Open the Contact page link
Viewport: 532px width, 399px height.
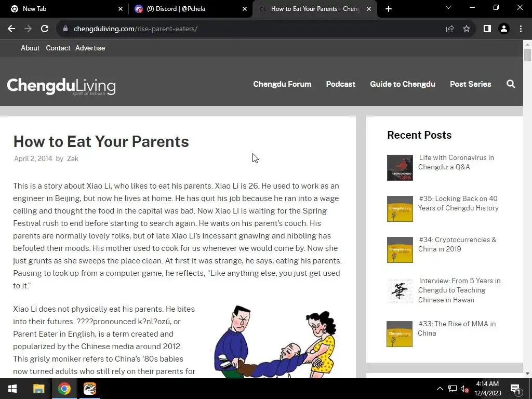click(x=58, y=48)
